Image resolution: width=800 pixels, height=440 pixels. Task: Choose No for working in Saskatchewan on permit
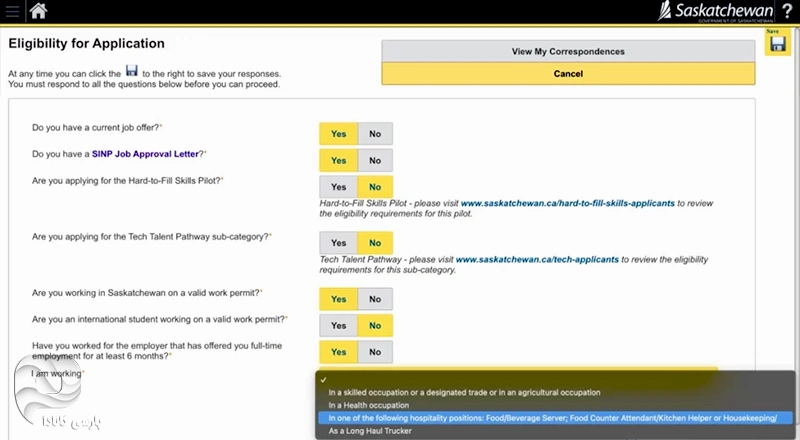[375, 299]
